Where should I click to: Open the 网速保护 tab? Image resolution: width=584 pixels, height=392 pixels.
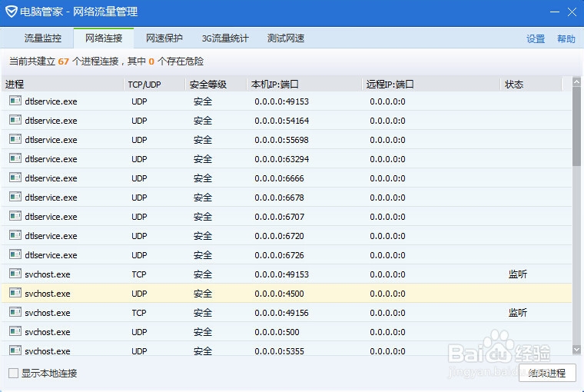[164, 38]
